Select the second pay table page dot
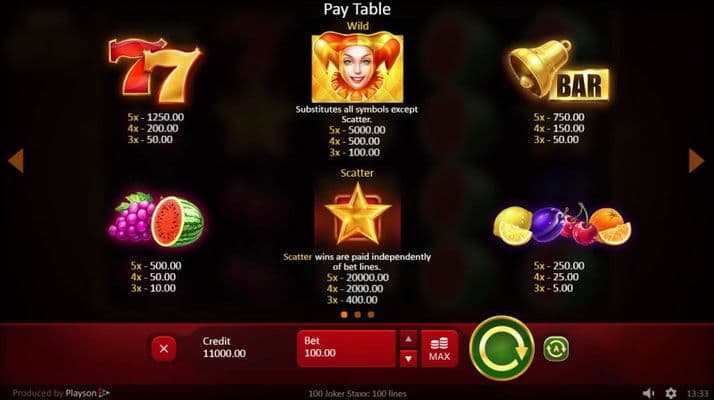Screen dimensions: 714x400 click(x=357, y=314)
